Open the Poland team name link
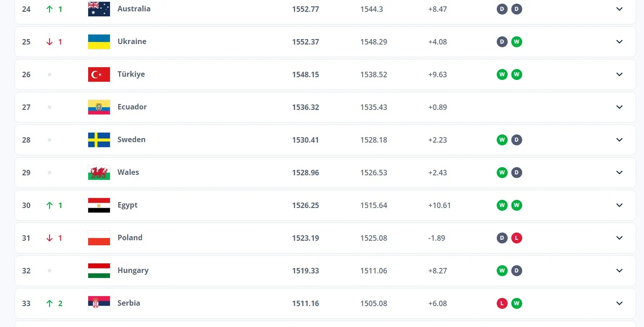This screenshot has width=644, height=327. click(x=130, y=238)
